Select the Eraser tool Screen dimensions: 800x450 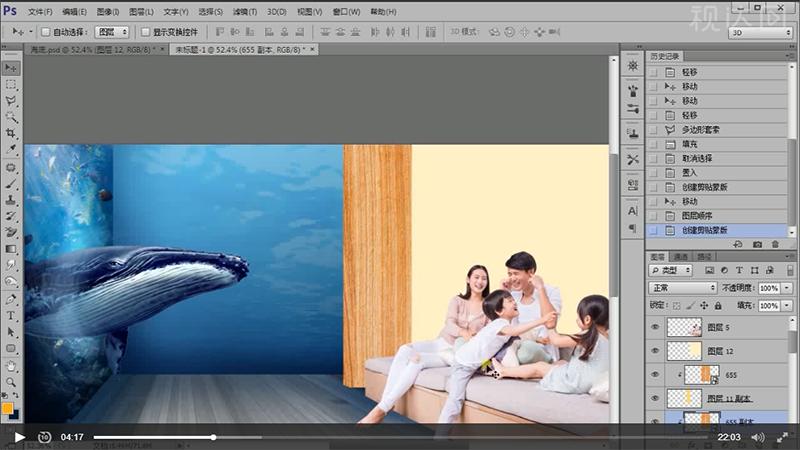tap(11, 233)
